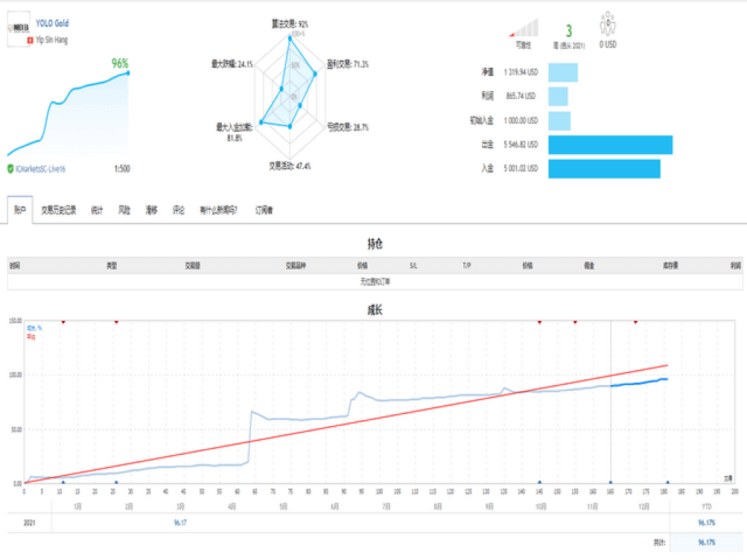Click the first red deposit marker atop growth chart
Viewport: 747px width, 560px height.
(x=63, y=322)
